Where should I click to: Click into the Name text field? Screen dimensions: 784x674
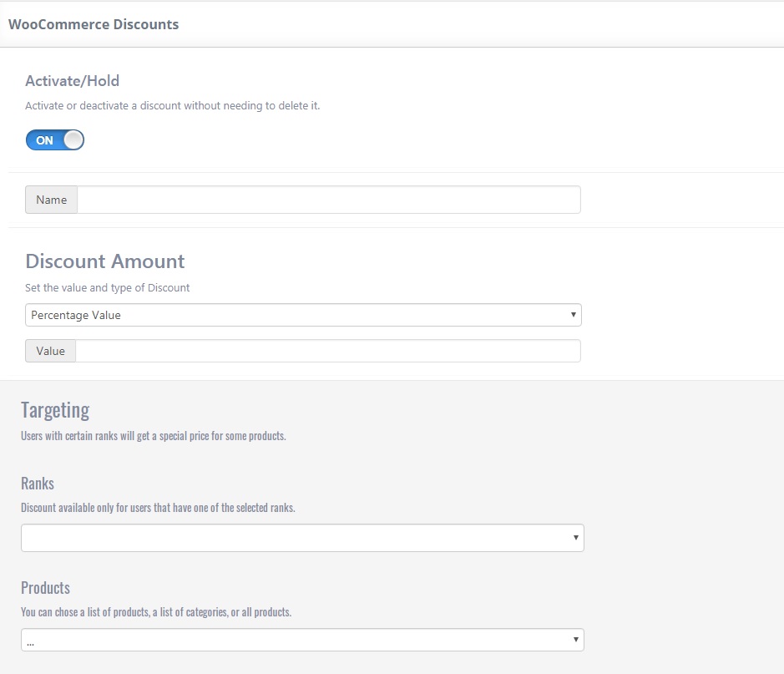[328, 200]
